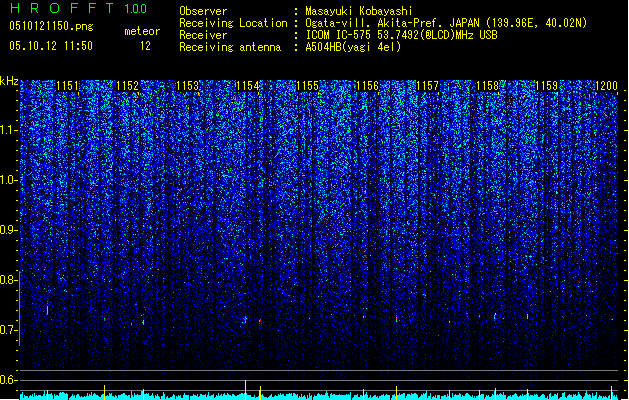629x400 pixels.
Task: Click the red meteor echo near 1154
Action: pos(245,320)
